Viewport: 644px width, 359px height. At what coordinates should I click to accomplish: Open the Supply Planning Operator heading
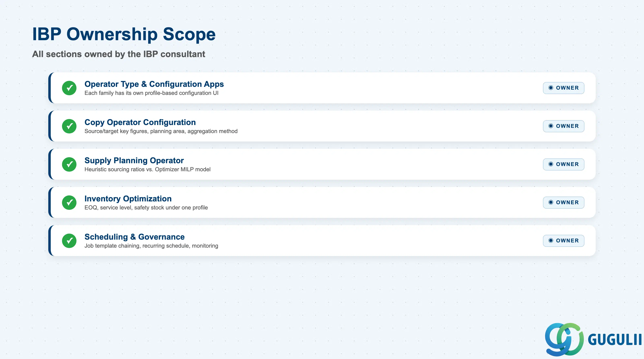(x=134, y=161)
